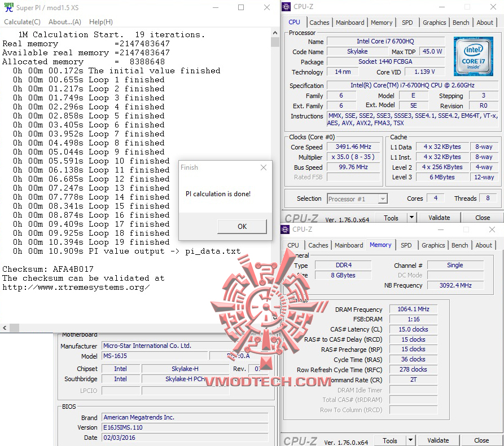
Task: Switch to the Bench tab
Action: [x=461, y=23]
